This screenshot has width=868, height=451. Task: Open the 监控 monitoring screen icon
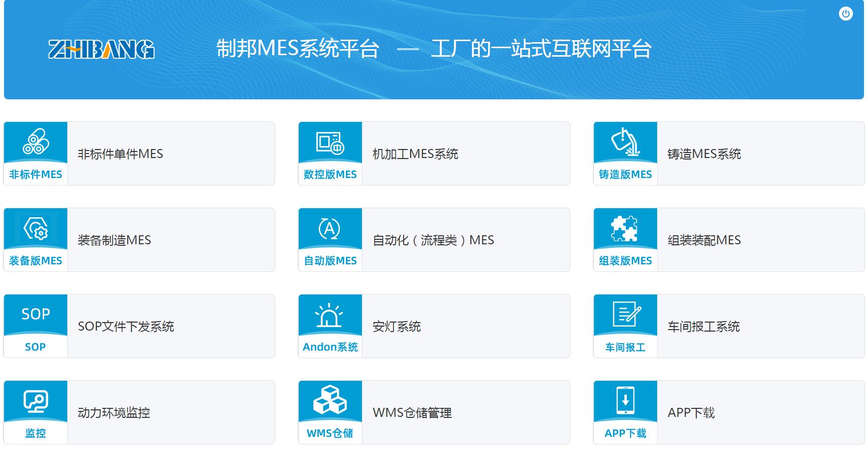click(36, 401)
